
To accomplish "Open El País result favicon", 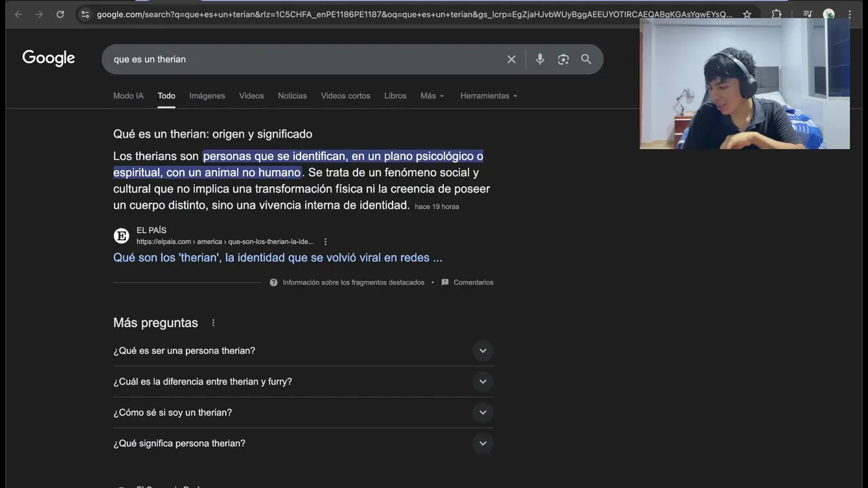I will click(x=121, y=236).
